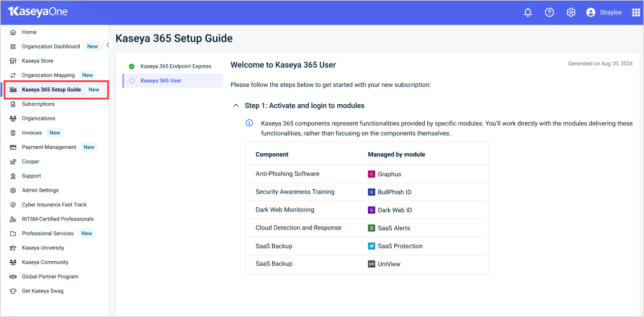This screenshot has width=644, height=317.
Task: Click the New badge beside Professional Services
Action: click(87, 233)
